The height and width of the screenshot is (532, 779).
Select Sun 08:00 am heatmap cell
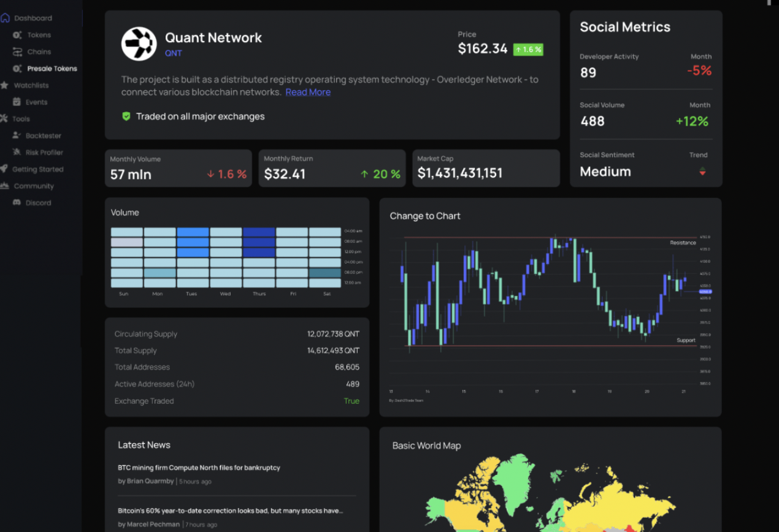click(x=126, y=242)
